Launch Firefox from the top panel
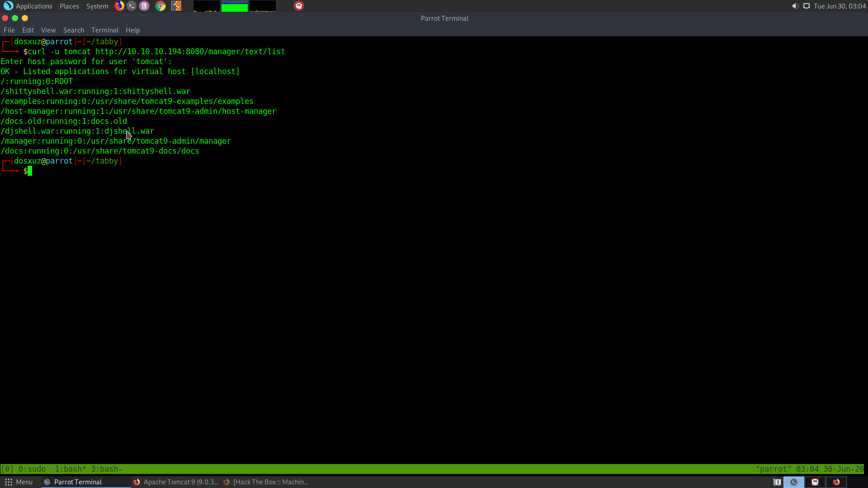The image size is (868, 488). (x=119, y=6)
